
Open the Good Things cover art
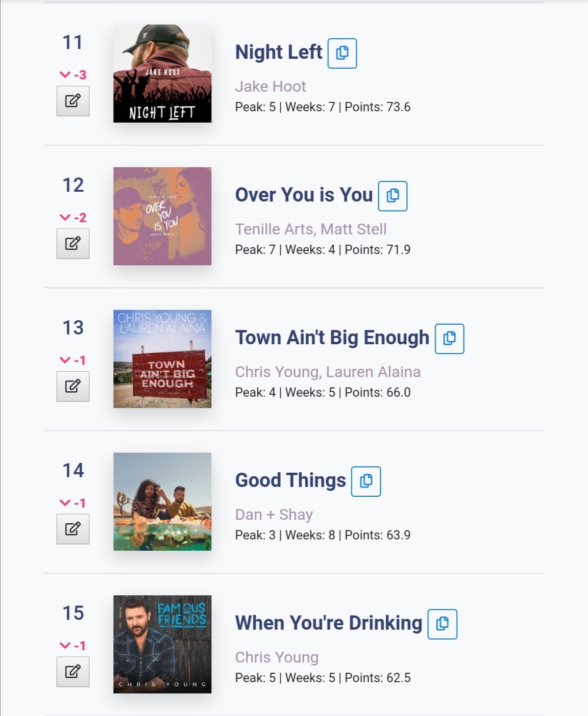(x=162, y=502)
